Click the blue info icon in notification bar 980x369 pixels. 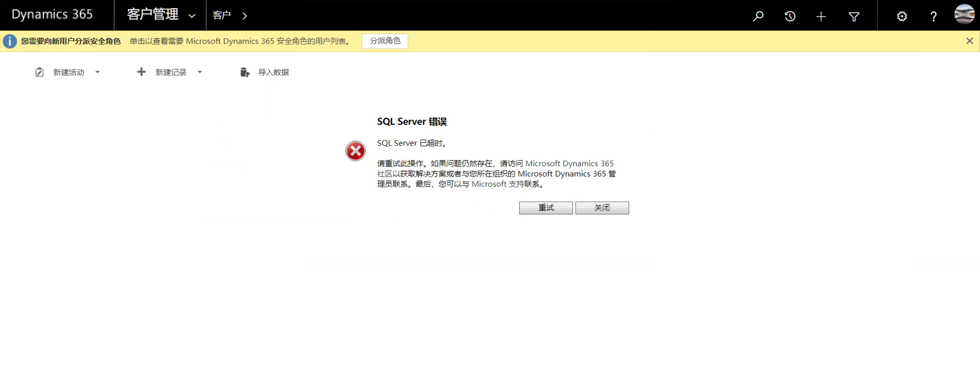(x=10, y=41)
